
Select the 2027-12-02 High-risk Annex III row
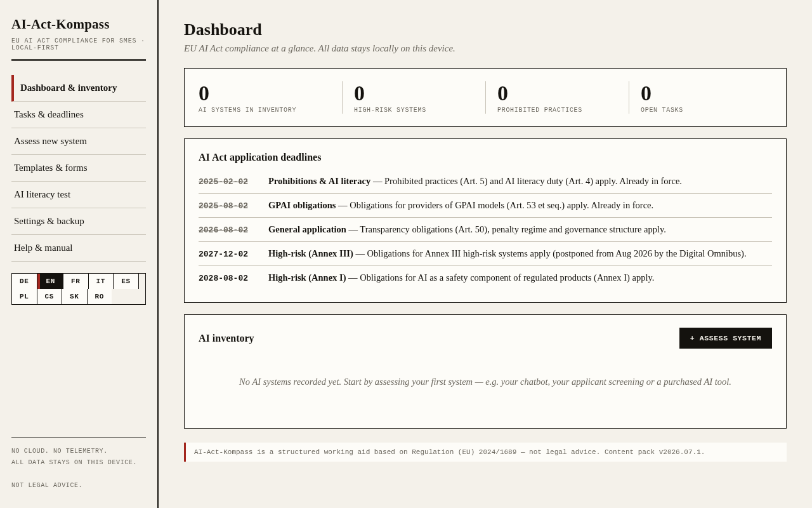click(x=485, y=254)
